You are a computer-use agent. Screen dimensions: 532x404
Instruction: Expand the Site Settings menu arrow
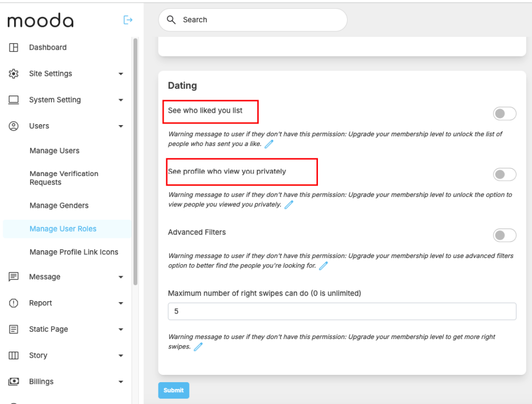(121, 74)
